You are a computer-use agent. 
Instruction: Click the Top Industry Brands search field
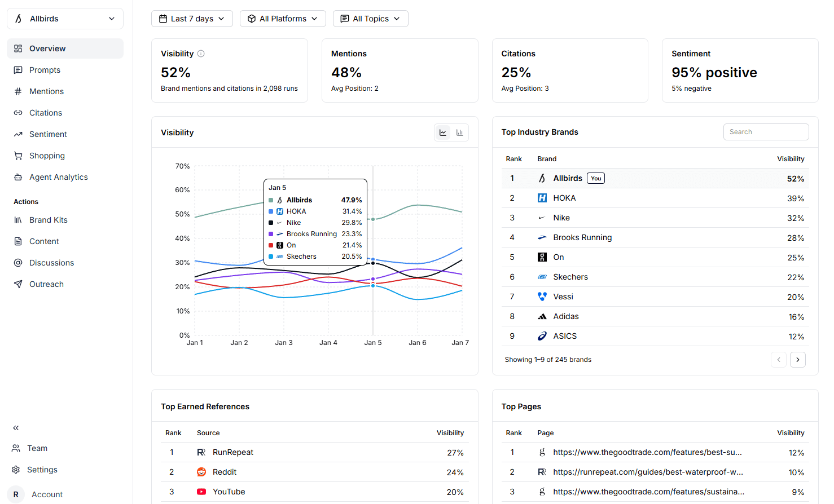(766, 131)
